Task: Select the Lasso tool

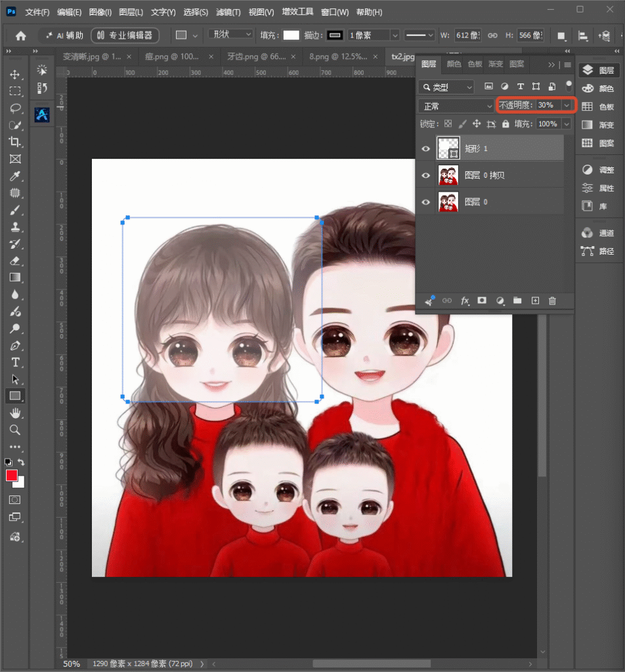Action: click(x=15, y=108)
